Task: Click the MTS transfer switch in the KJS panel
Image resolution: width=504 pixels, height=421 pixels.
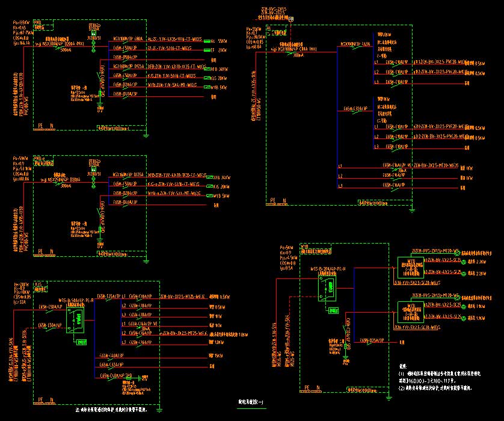Action: (x=76, y=320)
